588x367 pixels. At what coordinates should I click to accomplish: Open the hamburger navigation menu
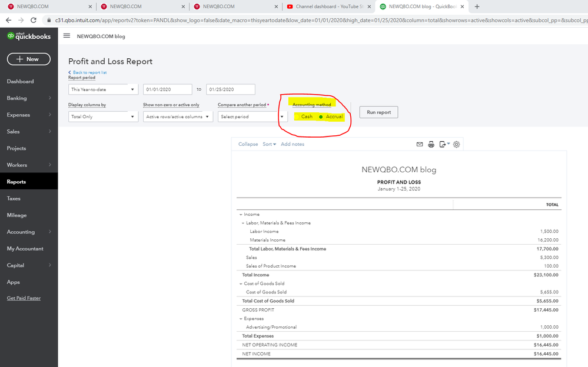67,36
